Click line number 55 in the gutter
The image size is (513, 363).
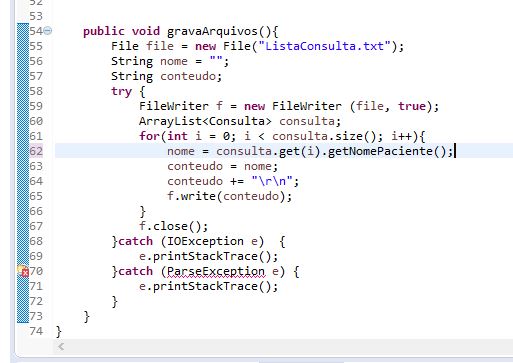(x=36, y=46)
